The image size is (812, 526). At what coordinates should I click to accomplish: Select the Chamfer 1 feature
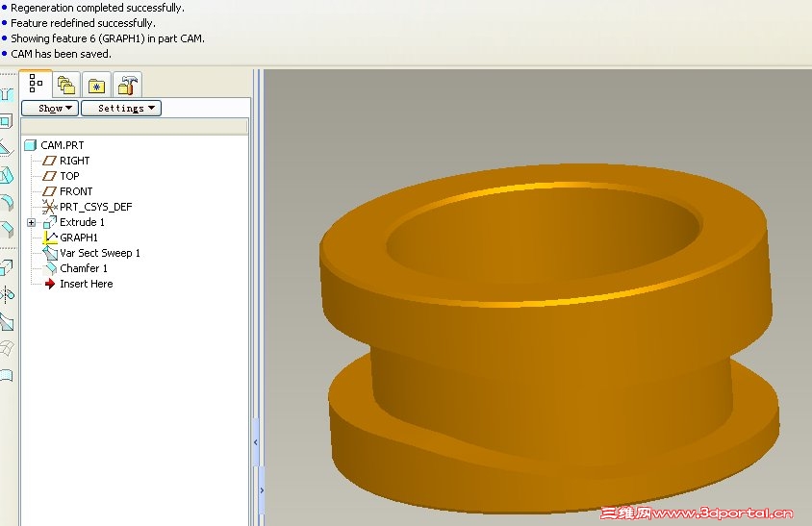pos(75,268)
